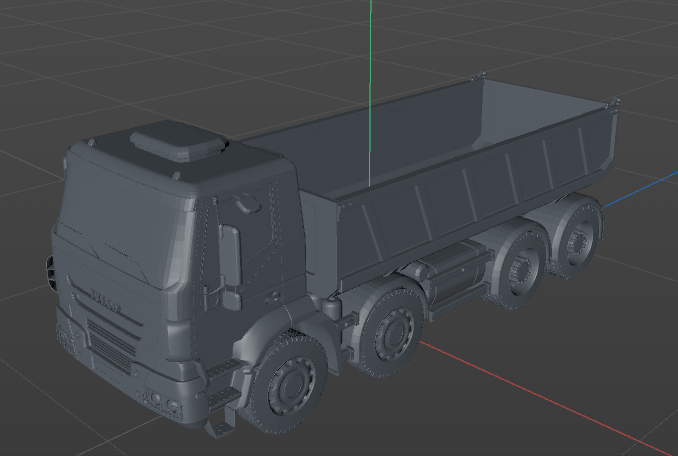Screen dimensions: 678x456
Task: Click the second-axle wheel of the truck
Action: 391,331
